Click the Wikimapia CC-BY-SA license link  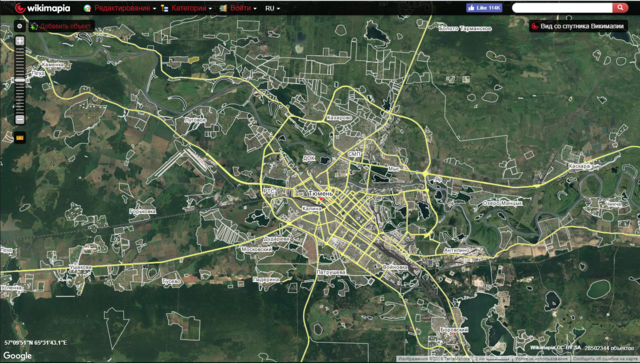click(x=556, y=347)
